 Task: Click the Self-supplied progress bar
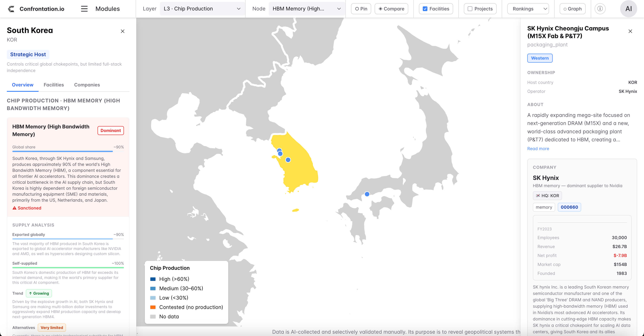point(68,267)
